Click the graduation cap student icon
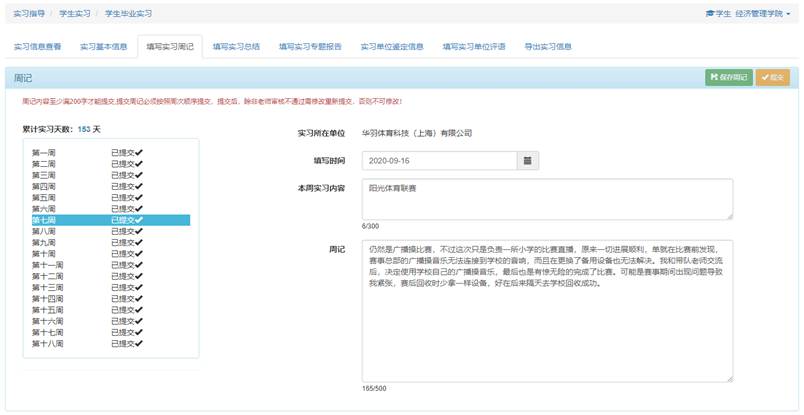This screenshot has width=804, height=415. pos(710,15)
